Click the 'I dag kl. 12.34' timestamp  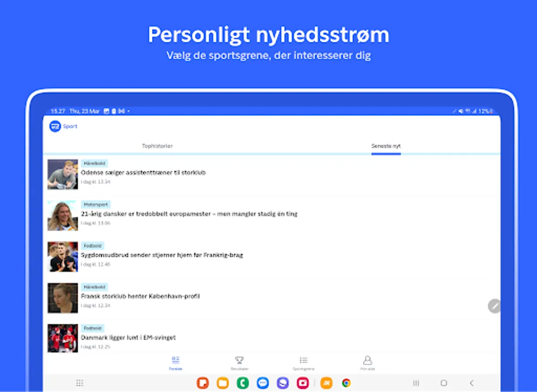(x=95, y=305)
